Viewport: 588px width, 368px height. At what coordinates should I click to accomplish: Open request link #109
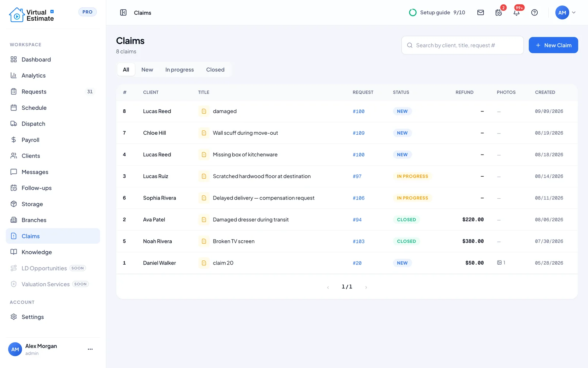coord(359,133)
